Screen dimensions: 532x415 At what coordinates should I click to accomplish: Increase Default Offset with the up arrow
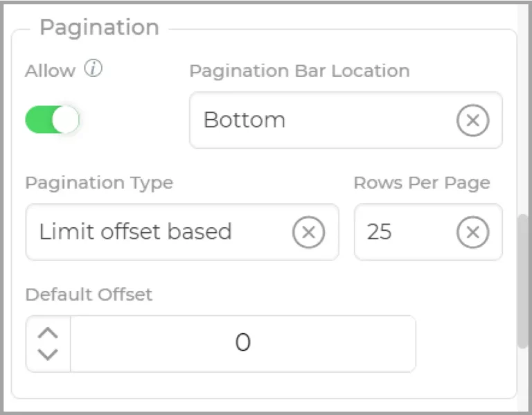[x=48, y=333]
